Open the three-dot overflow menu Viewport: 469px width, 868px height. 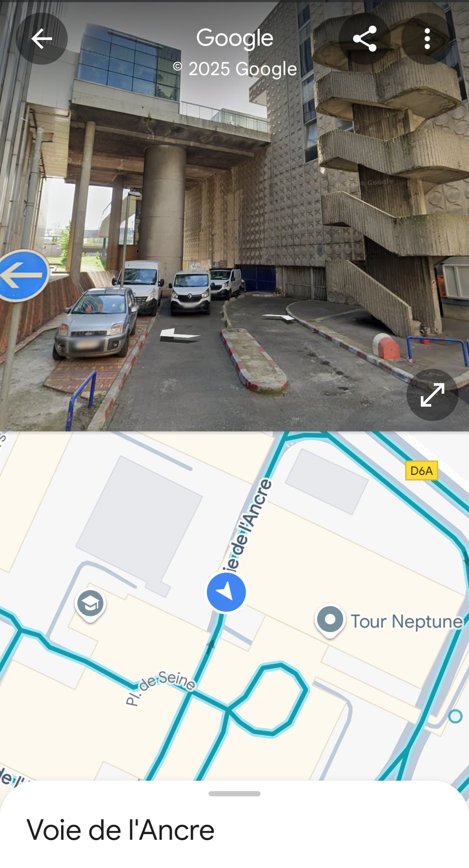(x=427, y=39)
